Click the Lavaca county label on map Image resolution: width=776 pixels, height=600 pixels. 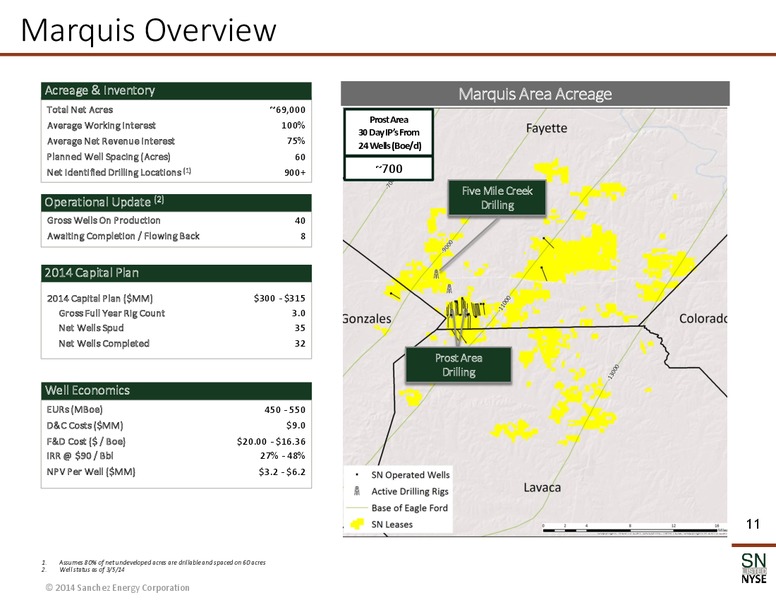pos(542,488)
